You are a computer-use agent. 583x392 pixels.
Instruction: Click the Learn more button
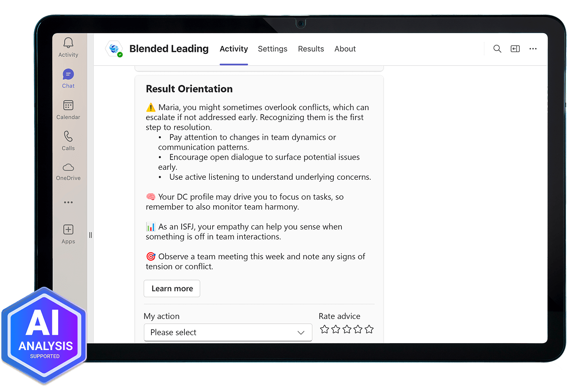click(172, 289)
